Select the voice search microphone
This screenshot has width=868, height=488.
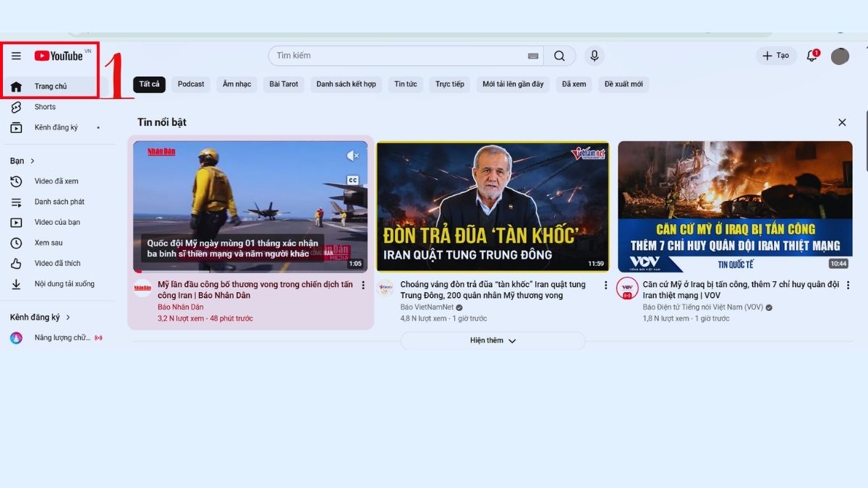pyautogui.click(x=595, y=56)
